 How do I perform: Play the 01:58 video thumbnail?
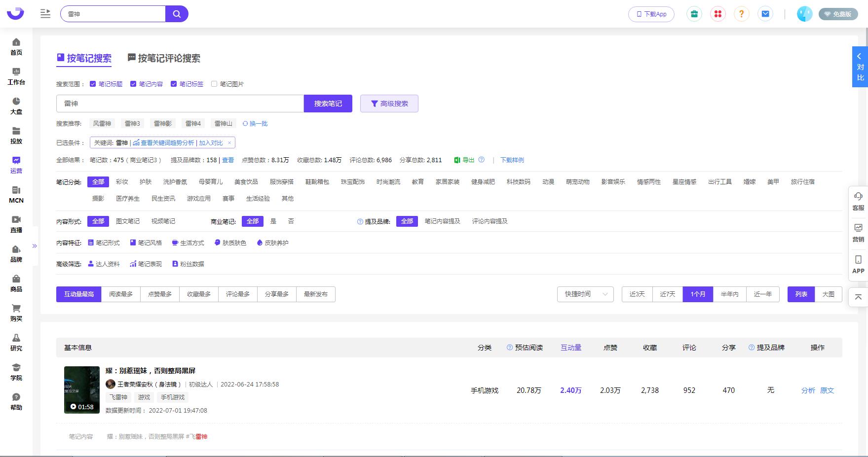pos(82,390)
